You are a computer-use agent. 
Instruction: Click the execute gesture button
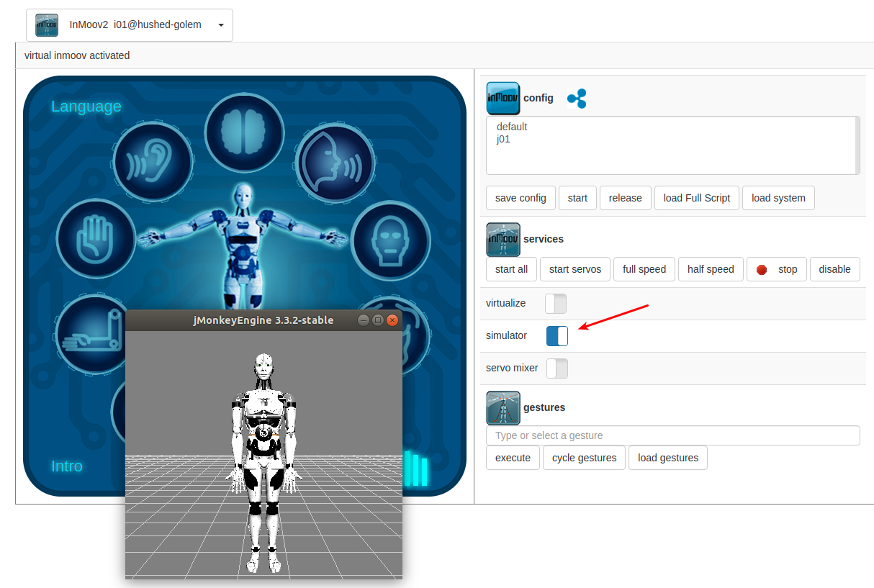[x=513, y=458]
